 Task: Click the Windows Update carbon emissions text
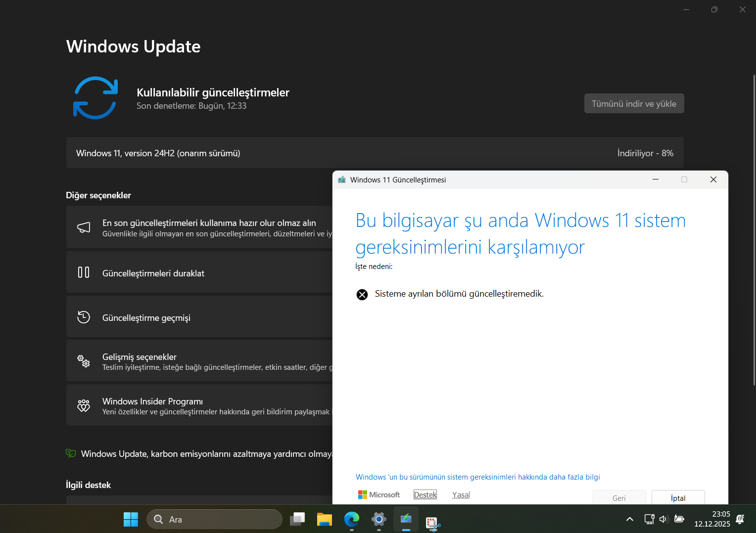tap(207, 454)
